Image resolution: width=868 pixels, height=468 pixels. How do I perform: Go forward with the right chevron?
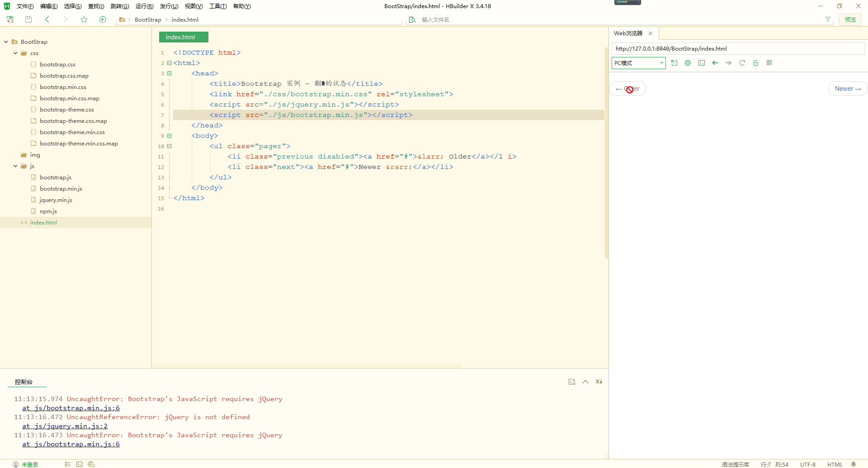point(66,19)
